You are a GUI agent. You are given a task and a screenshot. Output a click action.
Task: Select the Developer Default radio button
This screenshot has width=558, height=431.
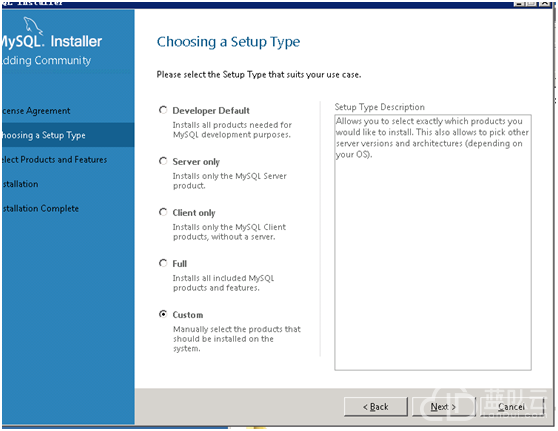[163, 110]
